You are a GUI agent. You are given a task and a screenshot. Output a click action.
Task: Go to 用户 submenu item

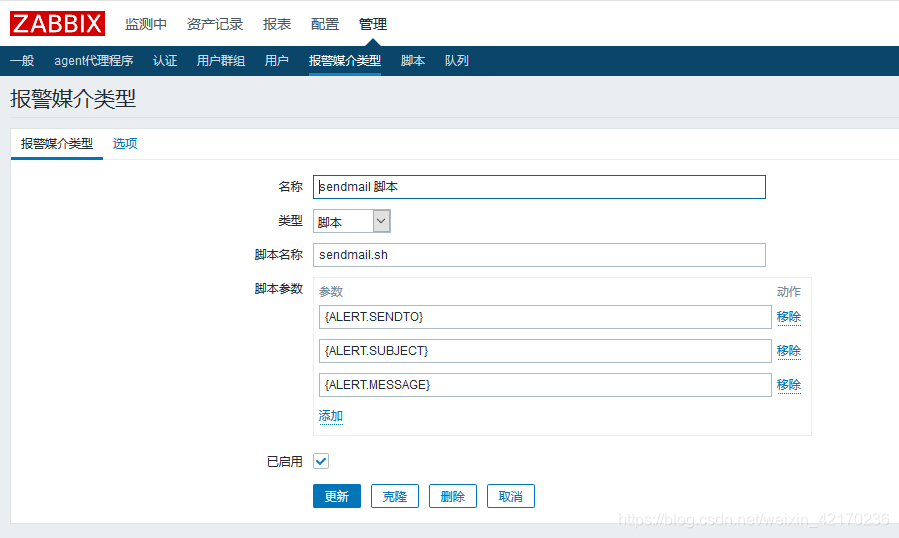[x=276, y=61]
